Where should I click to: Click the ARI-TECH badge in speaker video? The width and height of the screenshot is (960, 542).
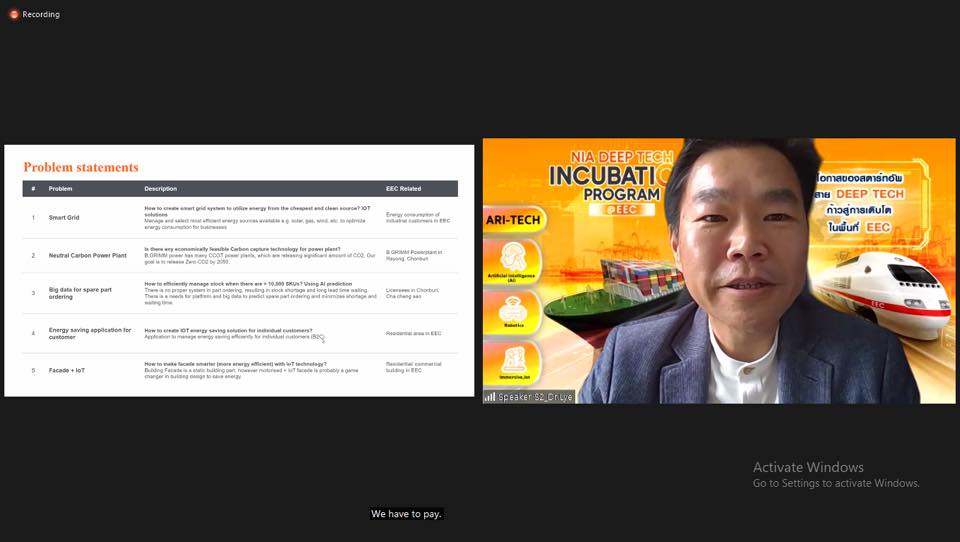pyautogui.click(x=513, y=220)
